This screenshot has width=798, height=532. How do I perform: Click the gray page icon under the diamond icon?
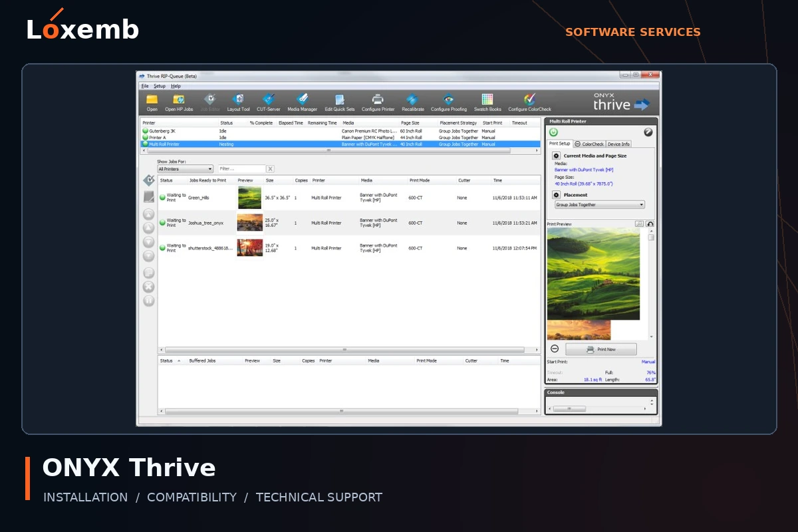pos(149,197)
